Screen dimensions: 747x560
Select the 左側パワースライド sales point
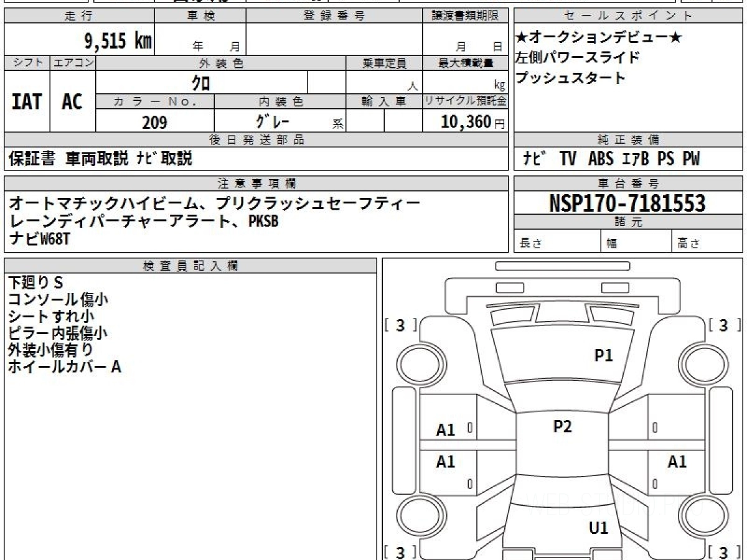pyautogui.click(x=578, y=58)
